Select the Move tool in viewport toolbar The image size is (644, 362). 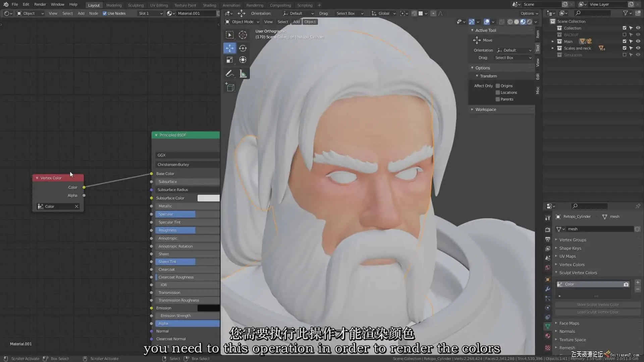230,48
